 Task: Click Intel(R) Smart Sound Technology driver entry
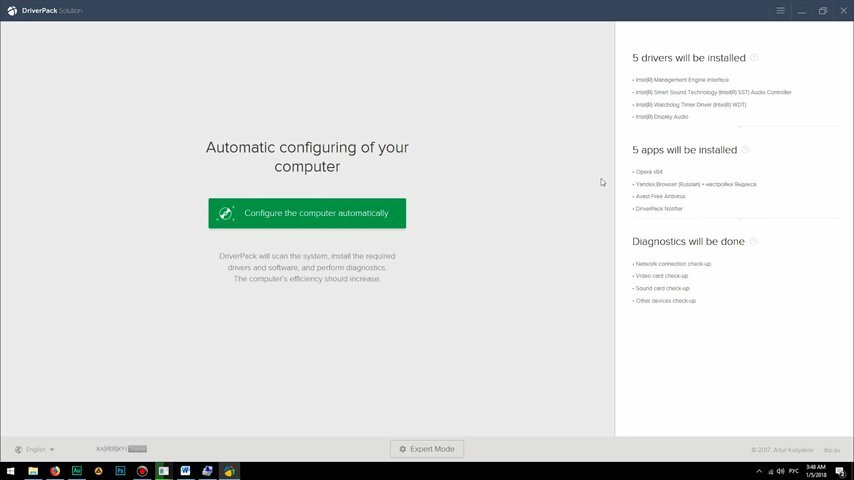[712, 92]
